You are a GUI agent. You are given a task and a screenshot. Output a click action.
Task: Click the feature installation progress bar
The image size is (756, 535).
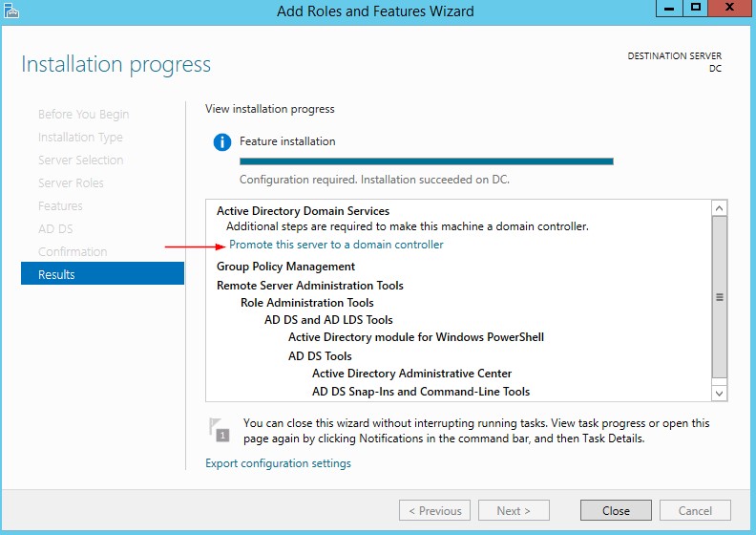point(426,161)
